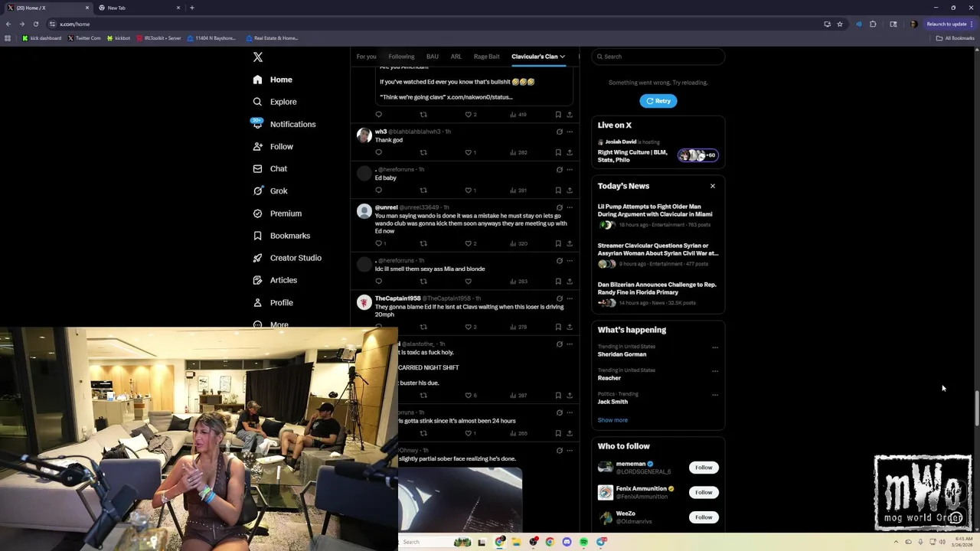Like wh3's 'Thank god' post
980x551 pixels.
(470, 152)
